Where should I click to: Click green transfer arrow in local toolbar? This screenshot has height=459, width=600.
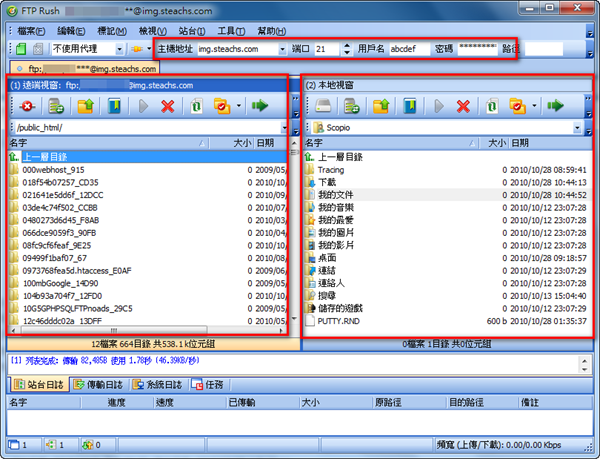(x=555, y=105)
